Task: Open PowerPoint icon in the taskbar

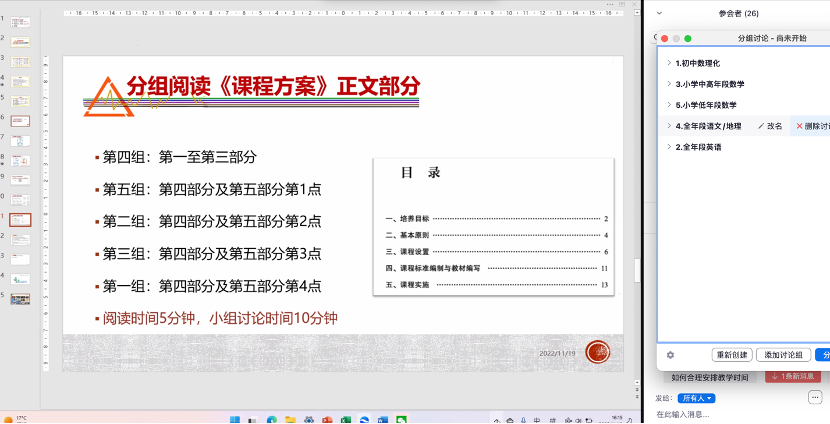Action: click(325, 419)
